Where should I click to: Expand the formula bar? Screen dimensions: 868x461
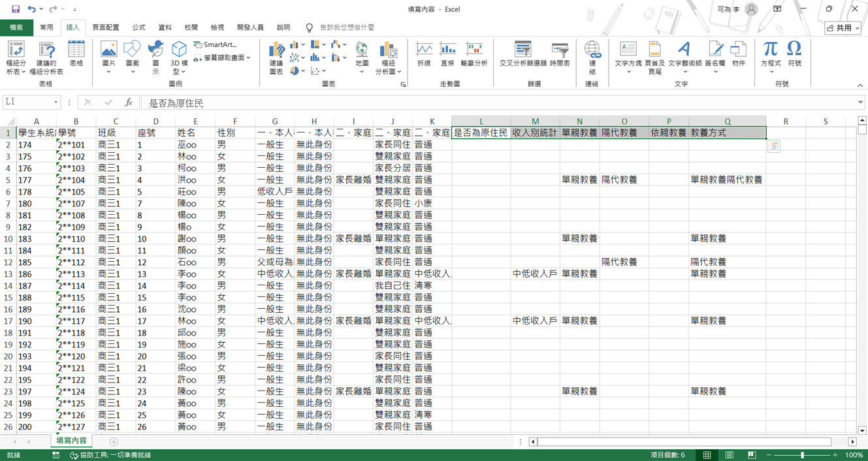click(860, 102)
